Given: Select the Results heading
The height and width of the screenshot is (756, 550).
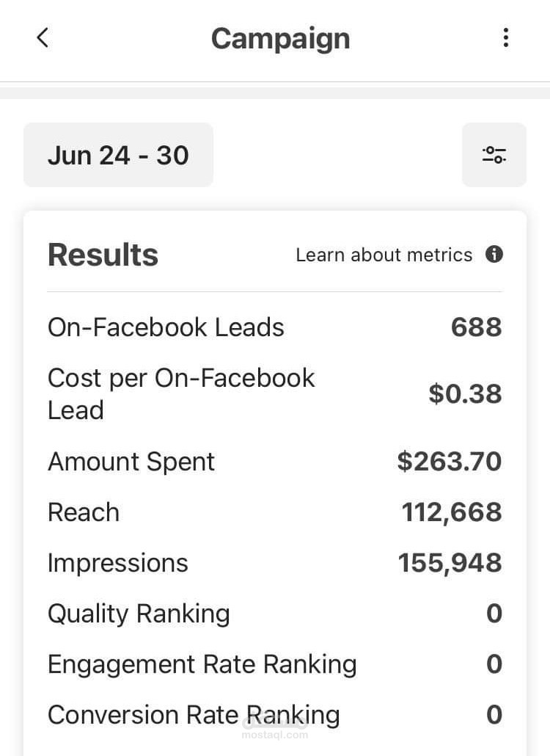Looking at the screenshot, I should pos(103,255).
